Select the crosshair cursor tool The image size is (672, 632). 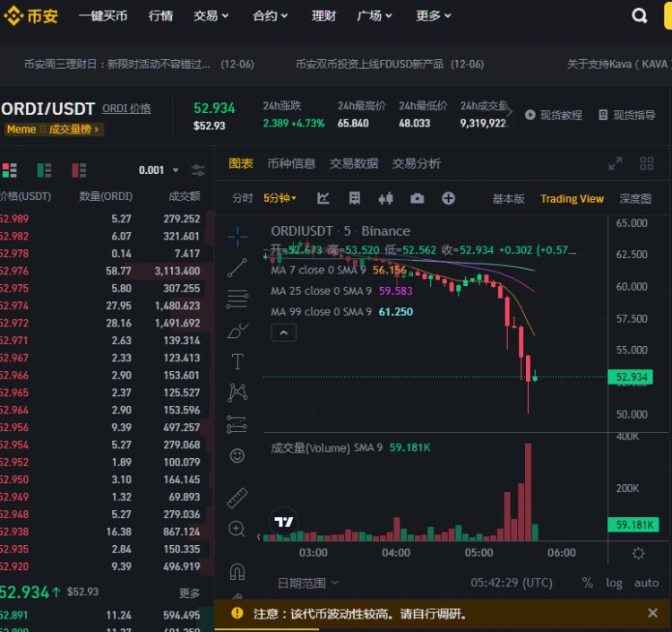[237, 237]
